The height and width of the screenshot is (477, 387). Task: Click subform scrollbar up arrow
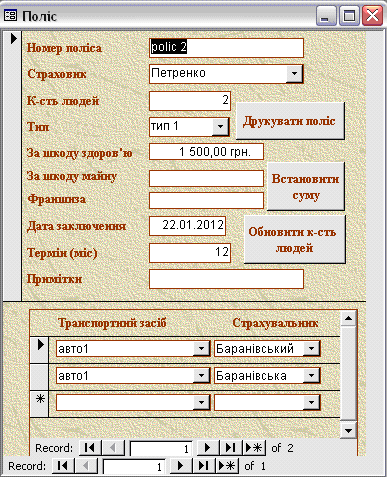pyautogui.click(x=349, y=319)
